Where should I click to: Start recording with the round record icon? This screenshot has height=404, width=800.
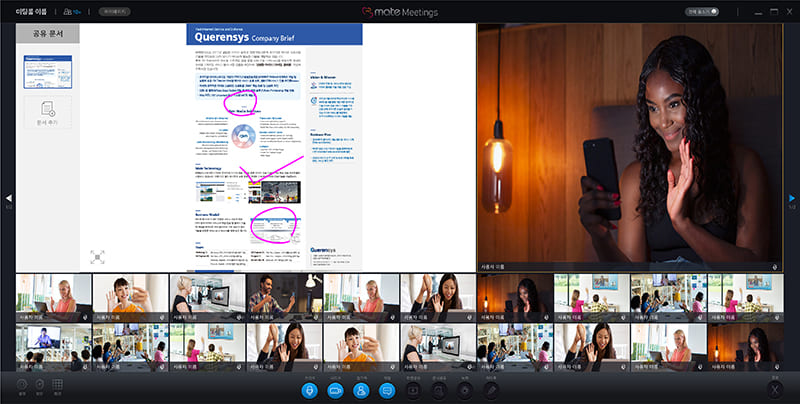point(465,391)
